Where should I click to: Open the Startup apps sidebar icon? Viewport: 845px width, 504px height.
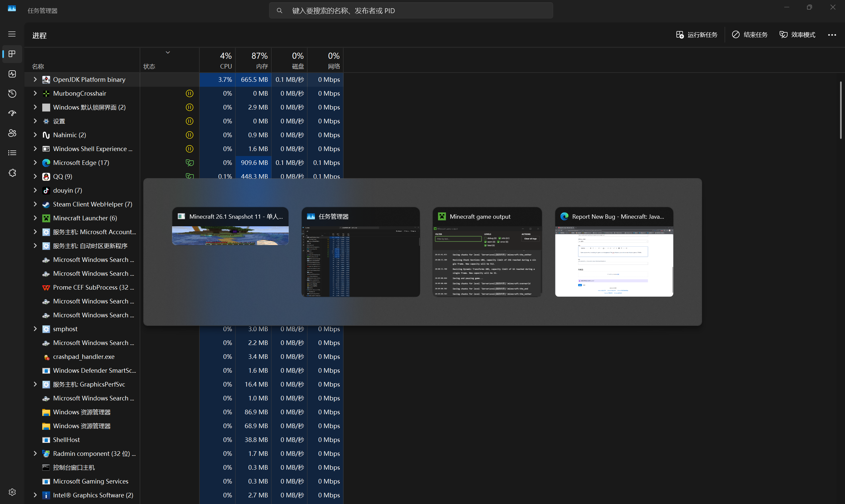tap(12, 113)
